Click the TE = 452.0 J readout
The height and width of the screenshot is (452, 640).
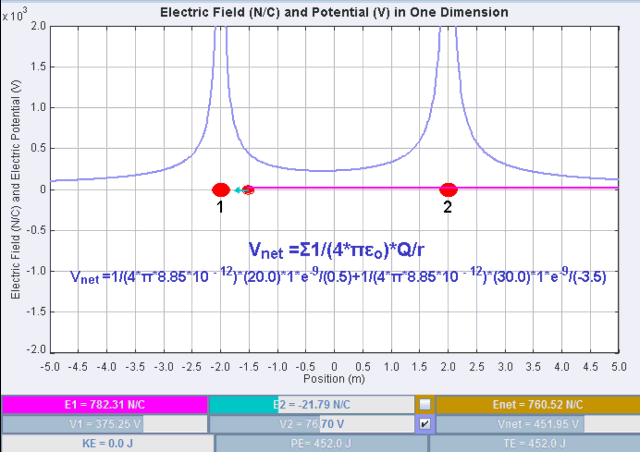click(533, 443)
